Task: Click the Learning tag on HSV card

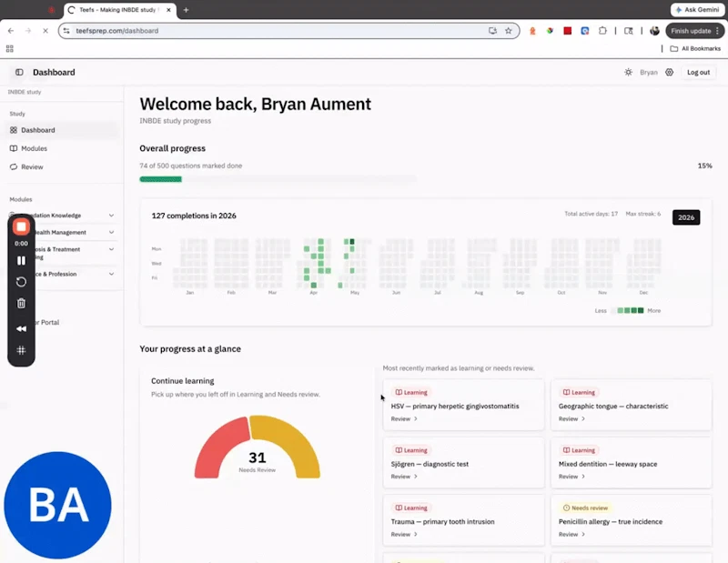Action: click(411, 392)
